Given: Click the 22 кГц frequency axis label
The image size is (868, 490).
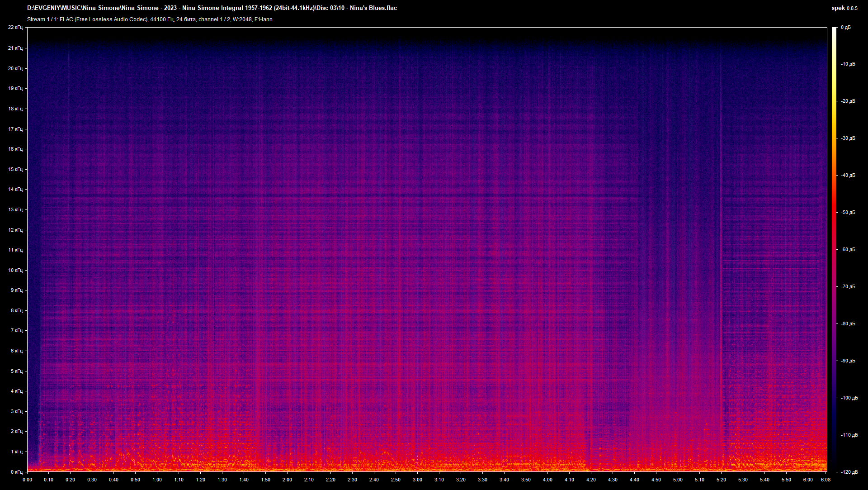Looking at the screenshot, I should tap(17, 27).
